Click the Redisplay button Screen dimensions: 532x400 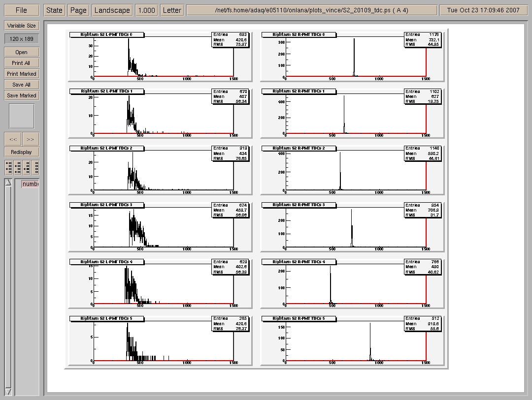coord(21,152)
